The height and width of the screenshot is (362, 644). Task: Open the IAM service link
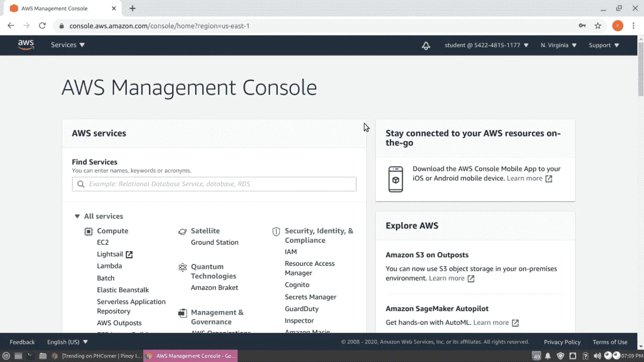pyautogui.click(x=291, y=252)
